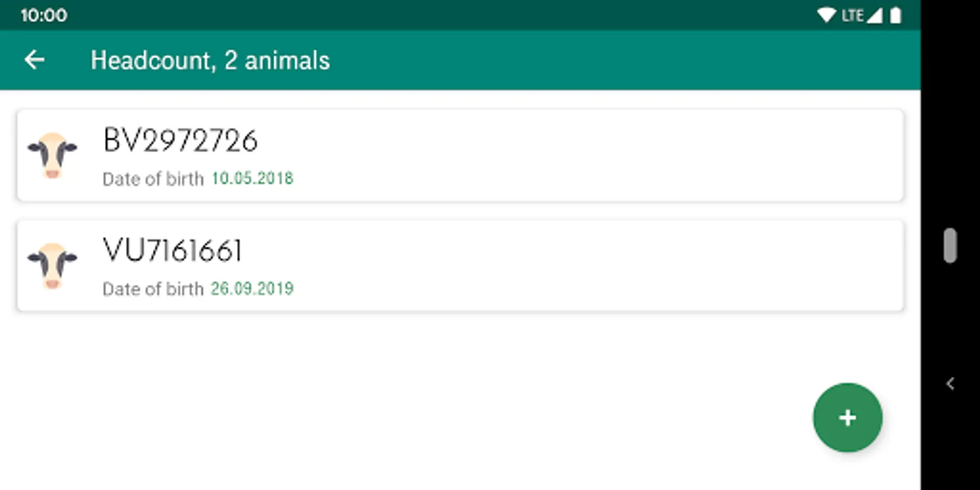Screen dimensions: 980x490
Task: Click the LTE network label
Action: point(852,15)
